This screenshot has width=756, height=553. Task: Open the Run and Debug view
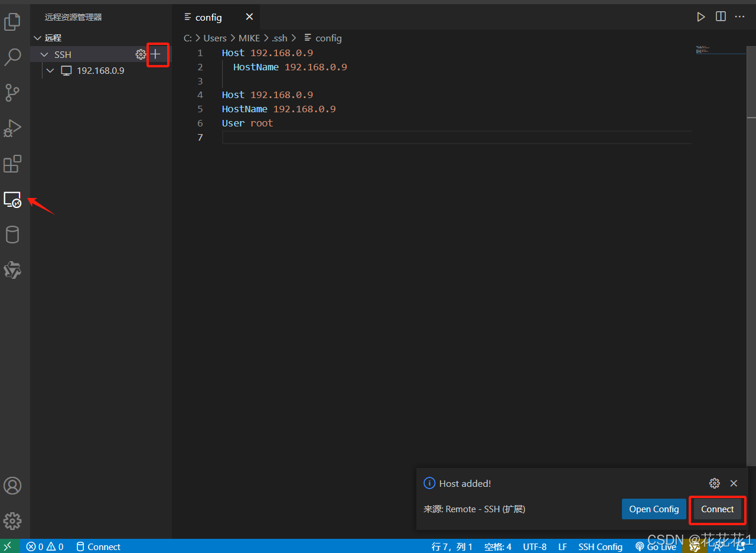[12, 128]
